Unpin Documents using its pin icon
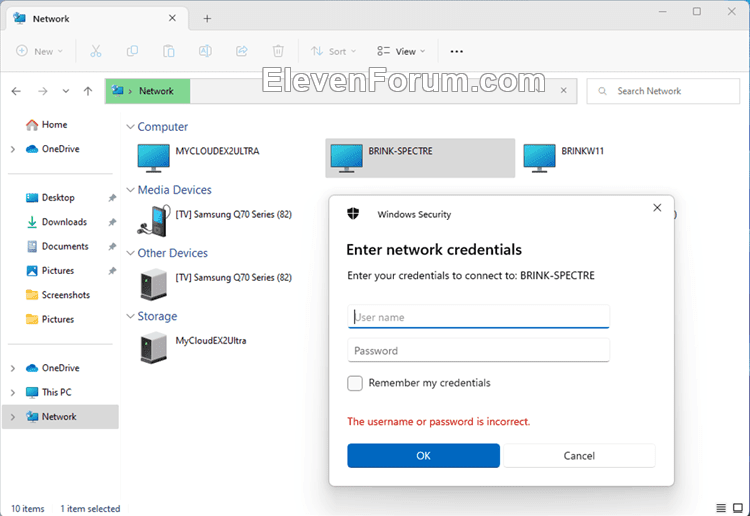The height and width of the screenshot is (516, 750). click(112, 246)
